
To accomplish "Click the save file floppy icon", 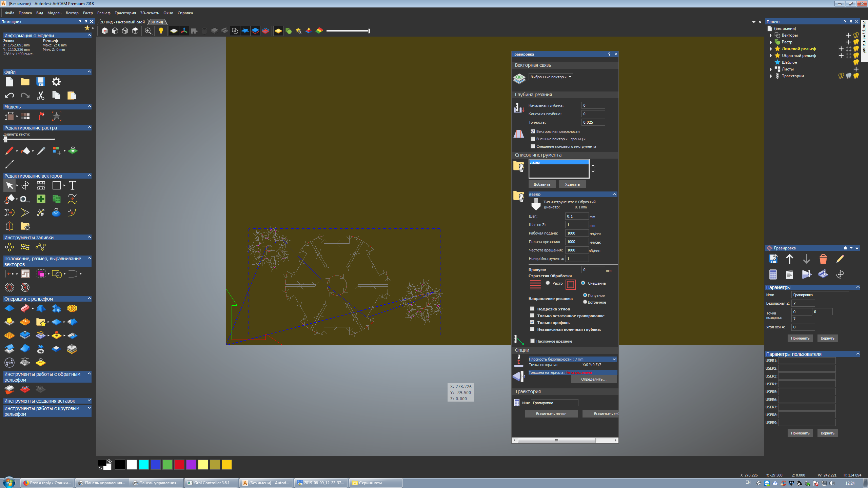I will pyautogui.click(x=41, y=82).
